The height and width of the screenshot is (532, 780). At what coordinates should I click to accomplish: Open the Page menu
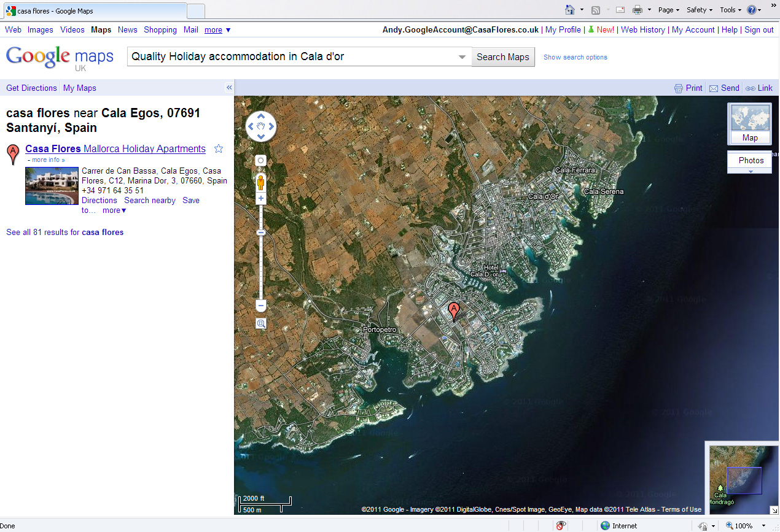click(x=669, y=10)
